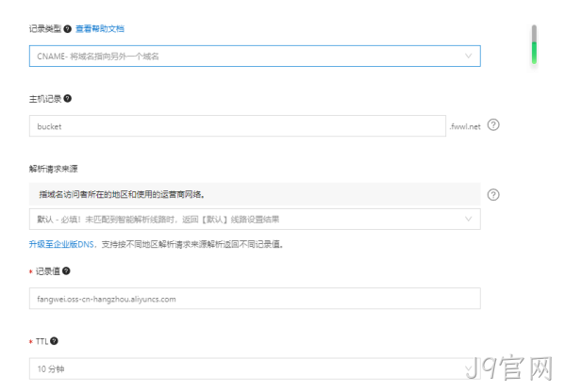Click chevron arrow of record type select

pos(468,56)
